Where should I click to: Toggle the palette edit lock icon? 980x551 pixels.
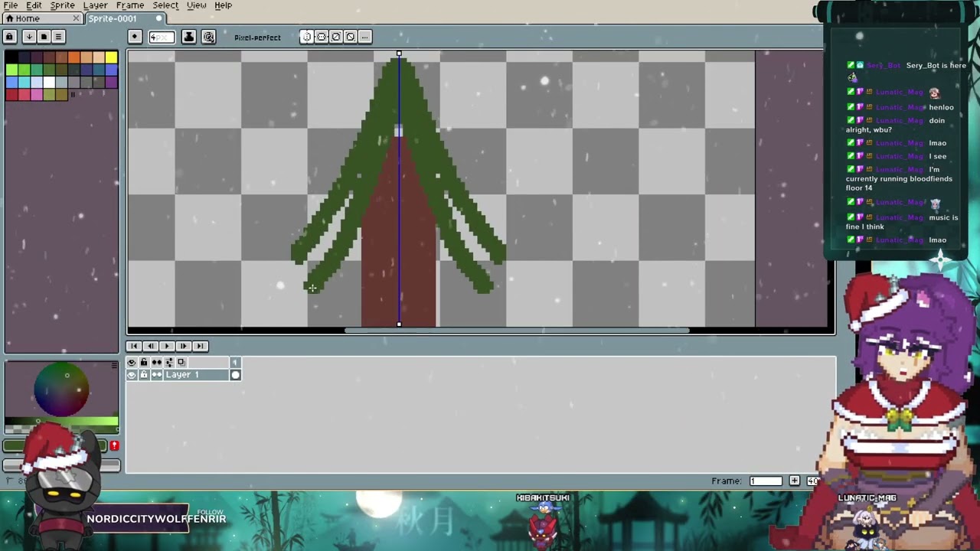pos(10,37)
